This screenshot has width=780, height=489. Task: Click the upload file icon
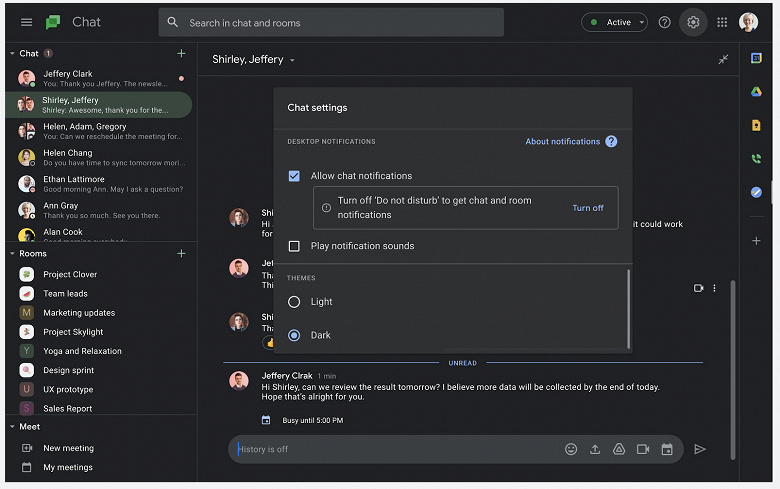[x=594, y=449]
